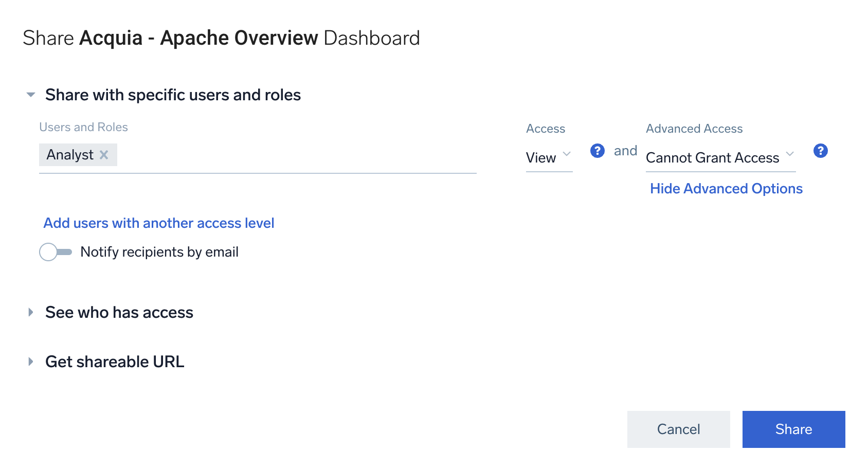The image size is (868, 469).
Task: Remove the Analyst role chip
Action: point(104,155)
